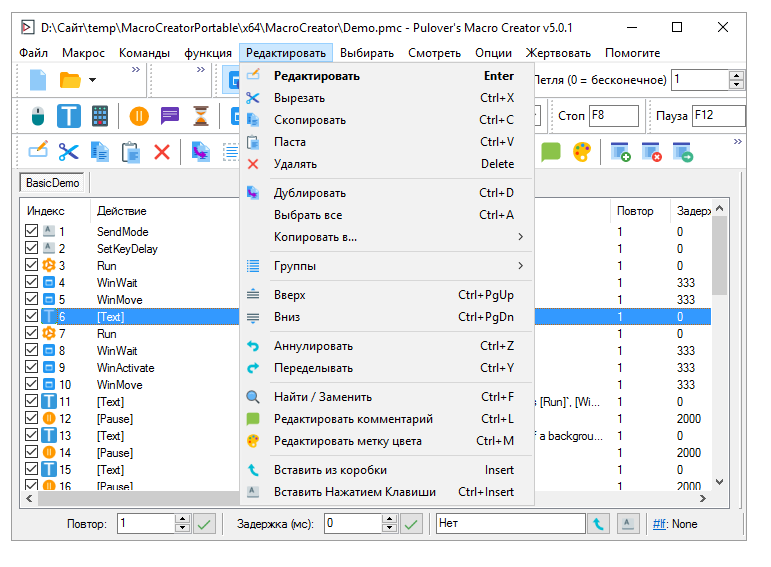Click Вставить из коробки menu entry
Image resolution: width=771 pixels, height=567 pixels.
386,470
